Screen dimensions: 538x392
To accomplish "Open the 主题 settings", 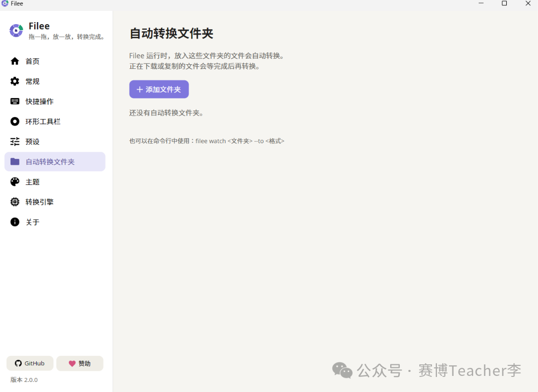I will [55, 182].
